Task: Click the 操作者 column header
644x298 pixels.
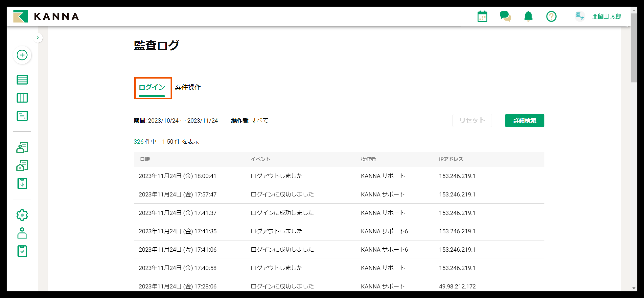Action: (368, 159)
